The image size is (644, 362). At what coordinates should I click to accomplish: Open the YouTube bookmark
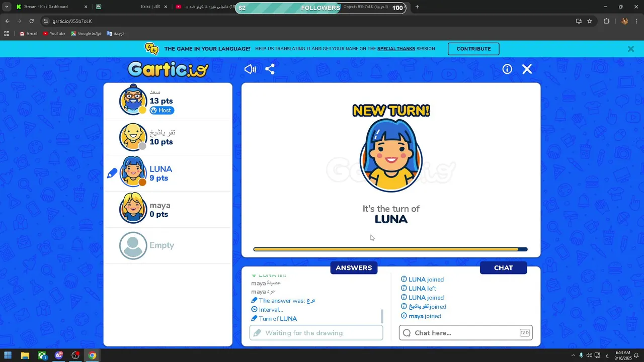click(x=54, y=34)
